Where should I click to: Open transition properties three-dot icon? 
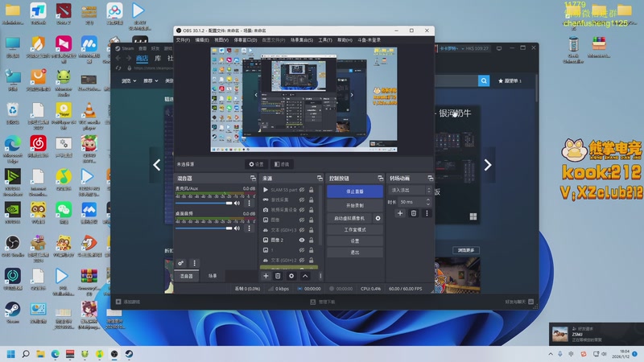[427, 213]
